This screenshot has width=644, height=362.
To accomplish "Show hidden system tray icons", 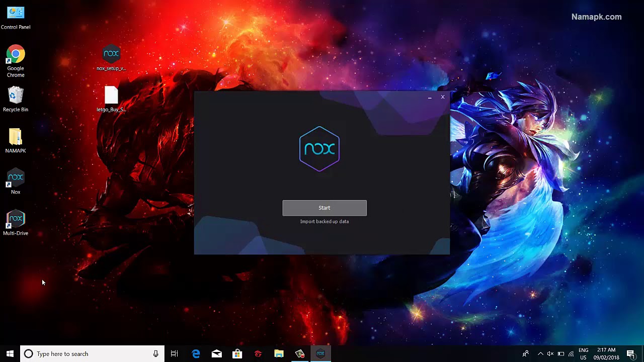I will coord(540,354).
